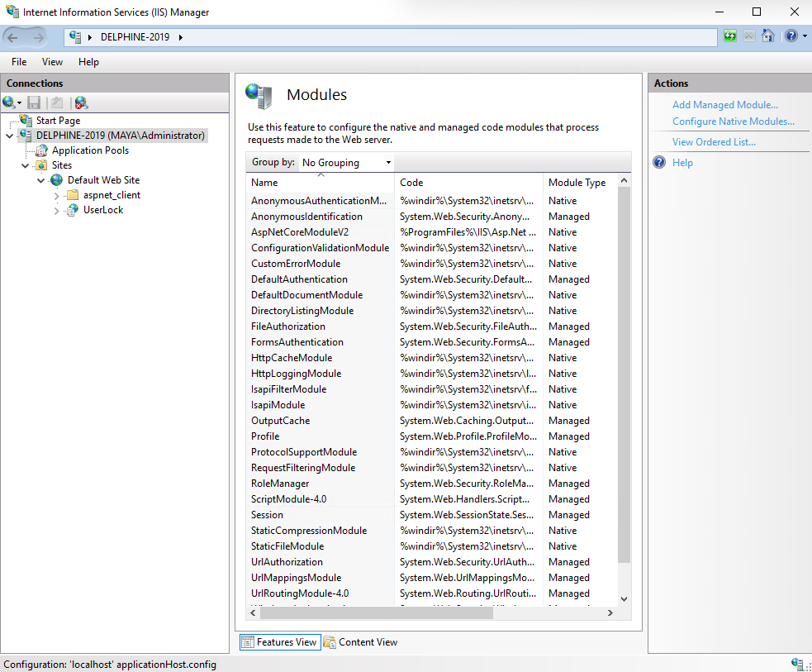Click the Help icon in Actions pane
812x672 pixels.
(659, 163)
